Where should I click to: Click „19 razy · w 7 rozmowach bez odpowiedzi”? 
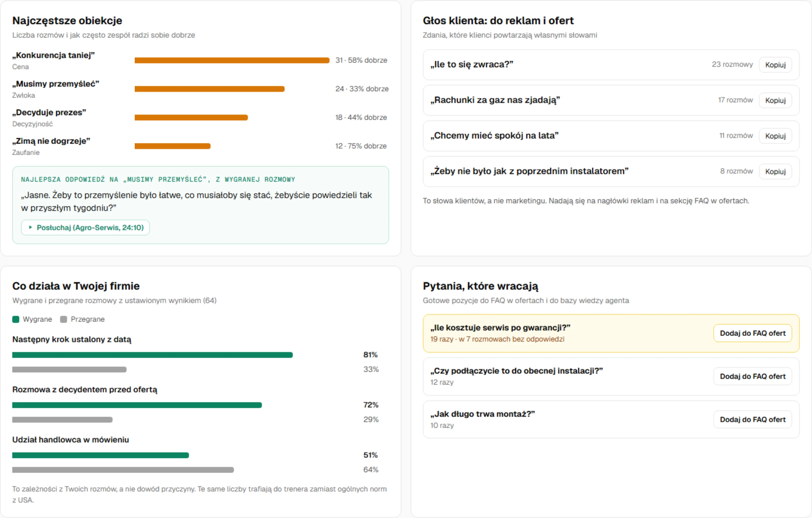pyautogui.click(x=497, y=339)
